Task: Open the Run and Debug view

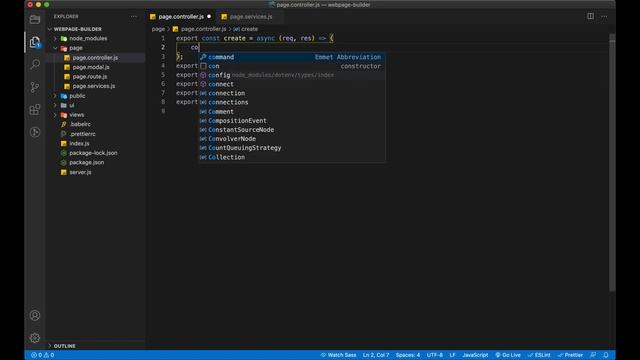Action: point(35,132)
